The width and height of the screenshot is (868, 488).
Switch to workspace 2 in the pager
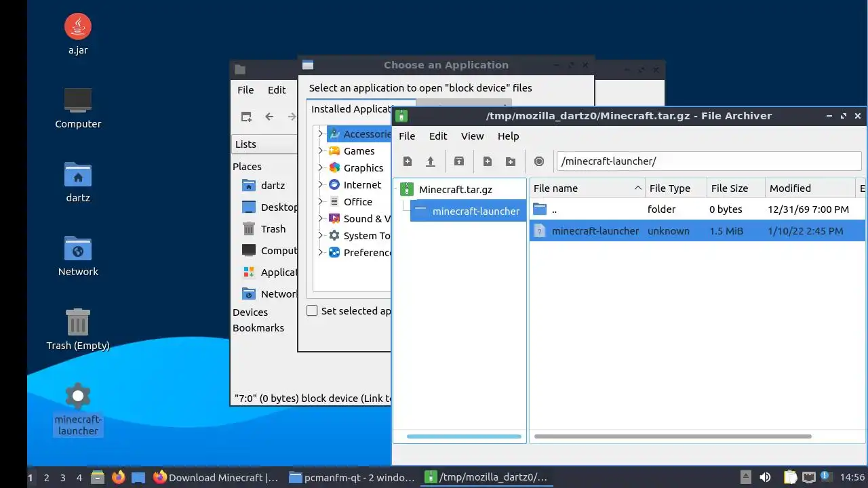coord(46,477)
